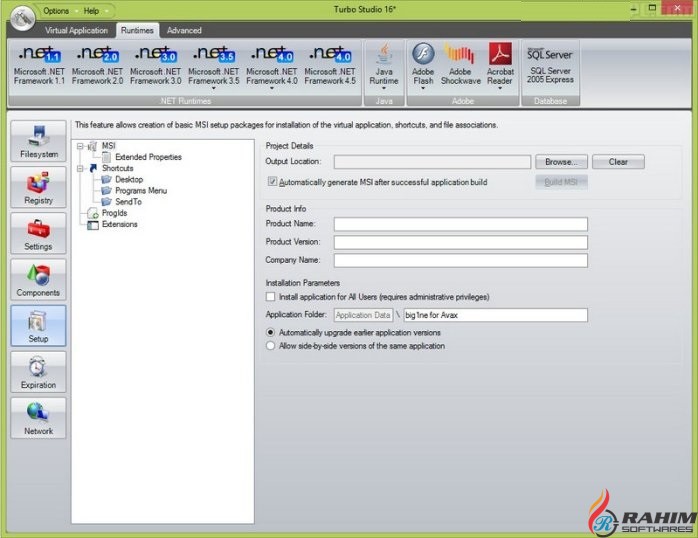Select the ProgIds tree node
The image size is (698, 538).
114,213
